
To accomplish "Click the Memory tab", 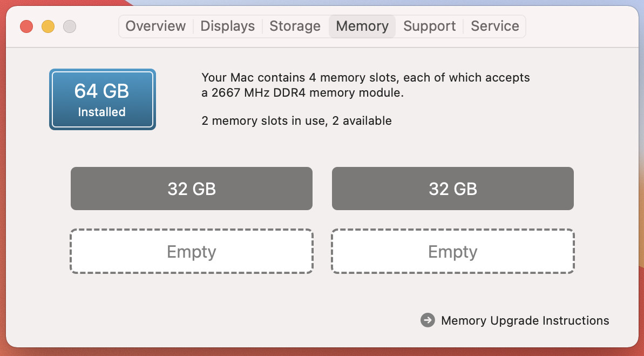I will [x=362, y=26].
